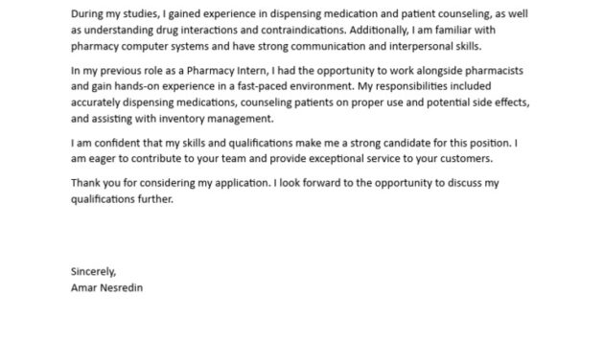Click the words "pharmacy computer systems"
604x364 pixels.
tap(139, 47)
